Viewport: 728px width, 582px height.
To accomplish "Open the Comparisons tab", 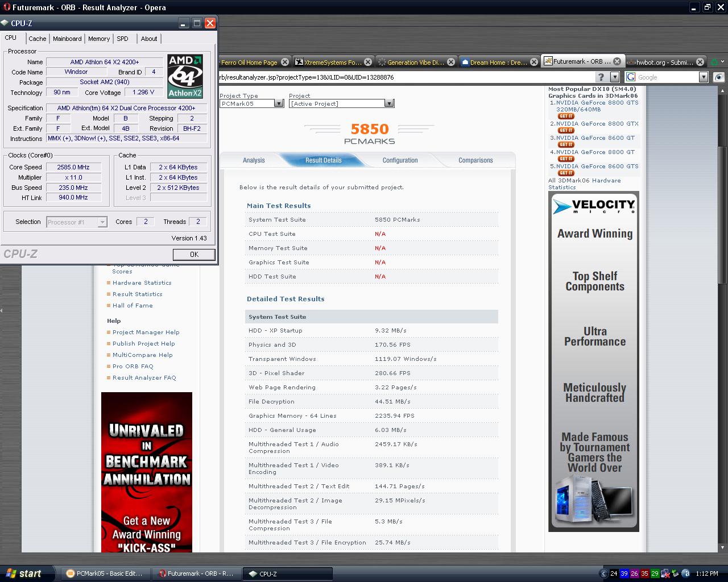I will (x=475, y=160).
